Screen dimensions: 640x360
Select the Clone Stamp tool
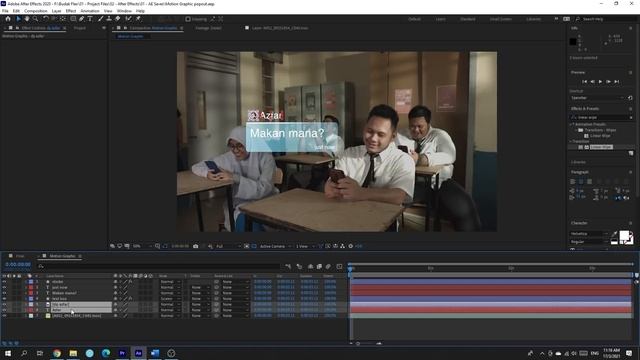(x=109, y=19)
